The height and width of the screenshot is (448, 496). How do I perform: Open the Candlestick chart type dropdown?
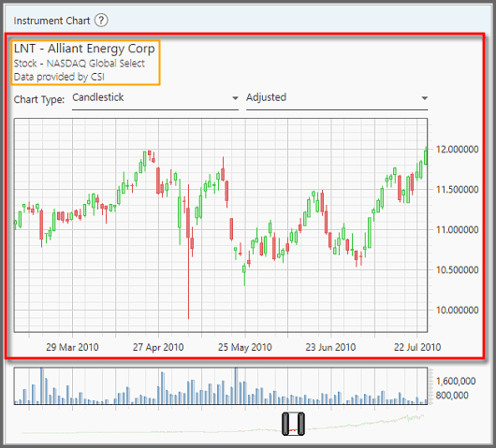(155, 98)
